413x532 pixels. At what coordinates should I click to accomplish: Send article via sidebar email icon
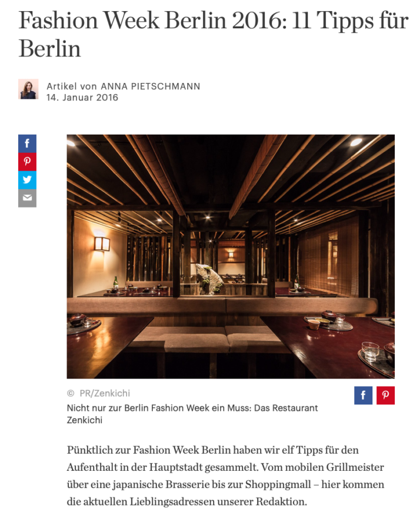(x=27, y=198)
